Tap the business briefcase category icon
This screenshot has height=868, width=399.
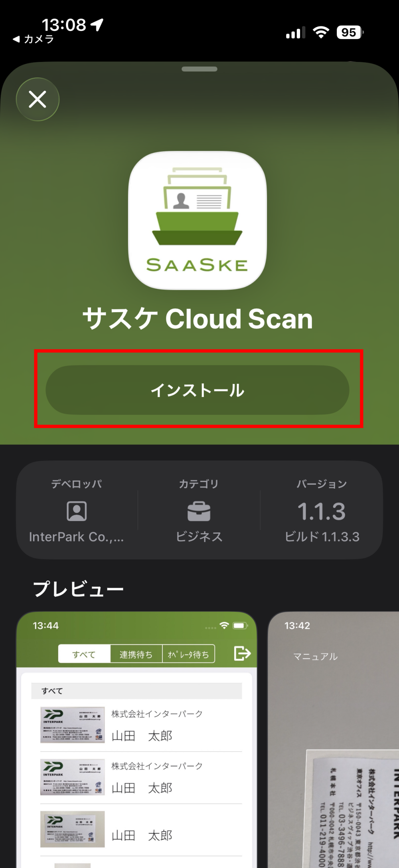pos(199,511)
